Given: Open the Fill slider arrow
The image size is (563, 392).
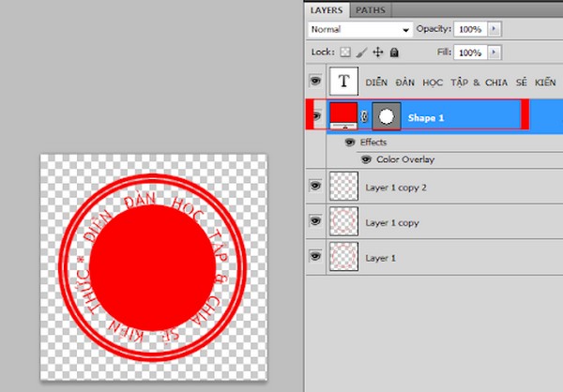Looking at the screenshot, I should 495,53.
